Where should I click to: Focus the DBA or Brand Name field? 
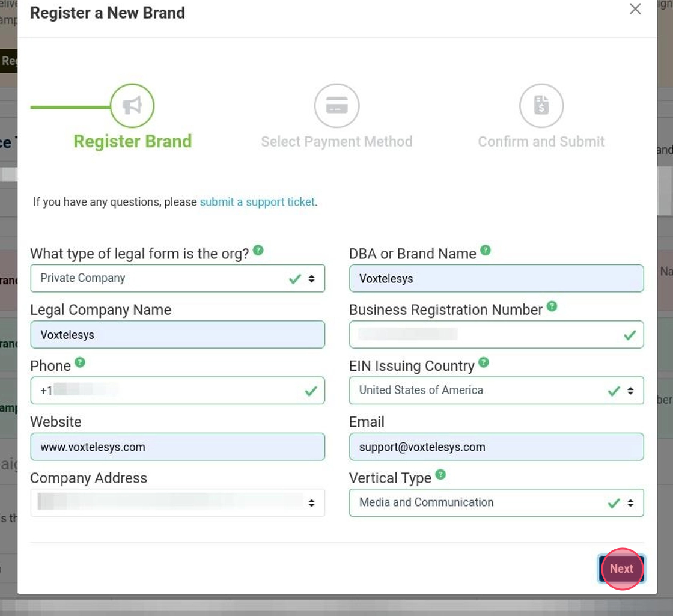coord(496,278)
